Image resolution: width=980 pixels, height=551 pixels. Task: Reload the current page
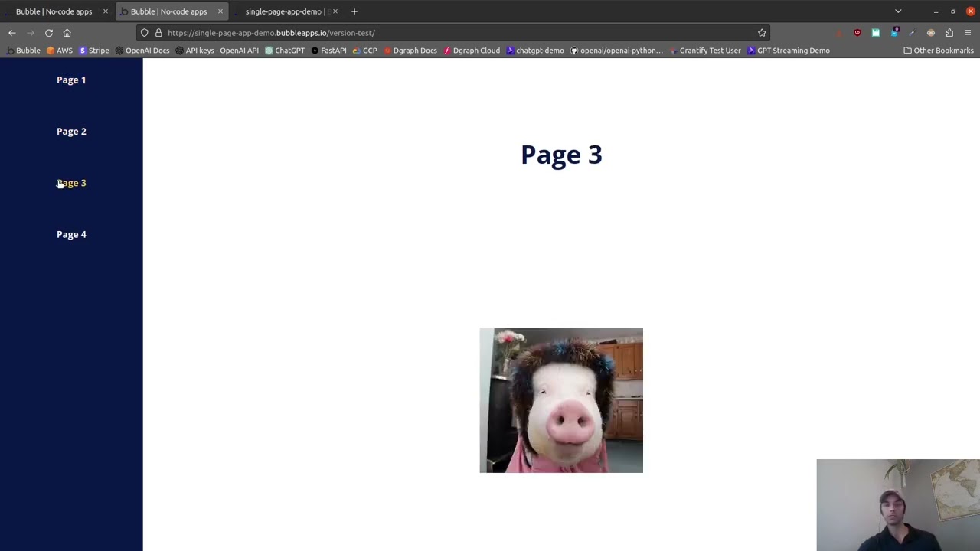[49, 33]
